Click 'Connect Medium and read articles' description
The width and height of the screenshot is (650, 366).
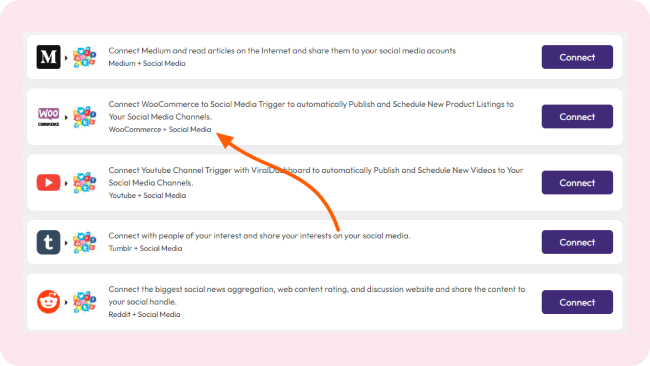[x=282, y=51]
